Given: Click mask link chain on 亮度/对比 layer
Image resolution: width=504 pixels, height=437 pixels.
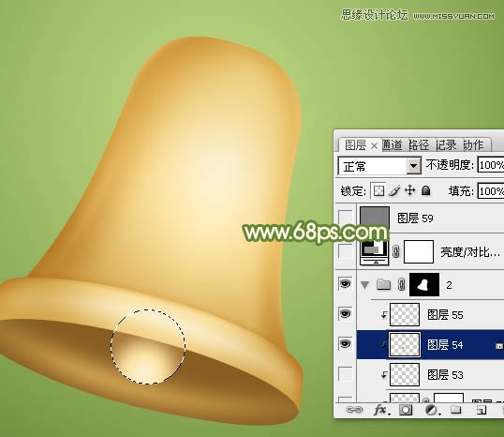Looking at the screenshot, I should 396,251.
